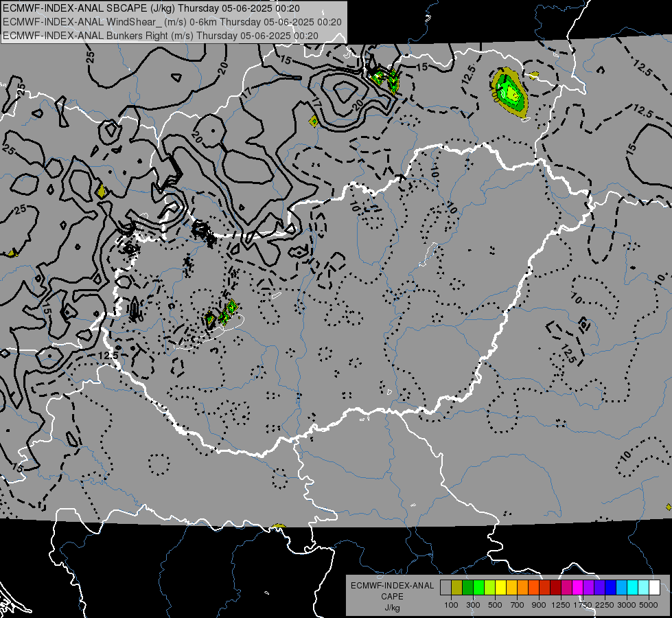The height and width of the screenshot is (618, 672).
Task: Select the pure blue legend swatch
Action: (610, 588)
